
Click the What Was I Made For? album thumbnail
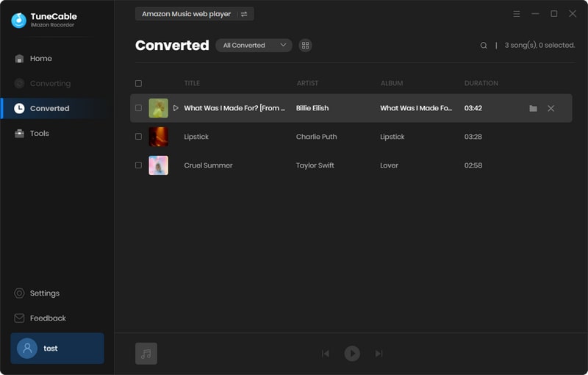pyautogui.click(x=158, y=108)
